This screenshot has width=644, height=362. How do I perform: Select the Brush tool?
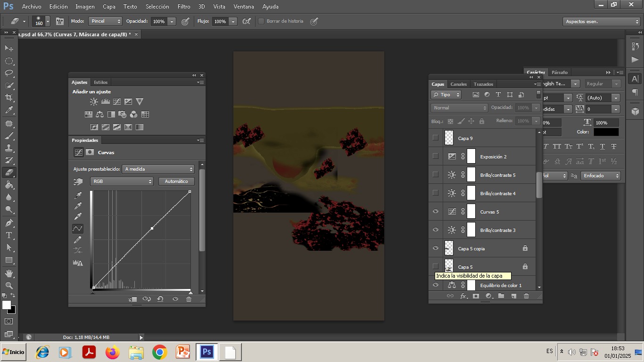[9, 136]
